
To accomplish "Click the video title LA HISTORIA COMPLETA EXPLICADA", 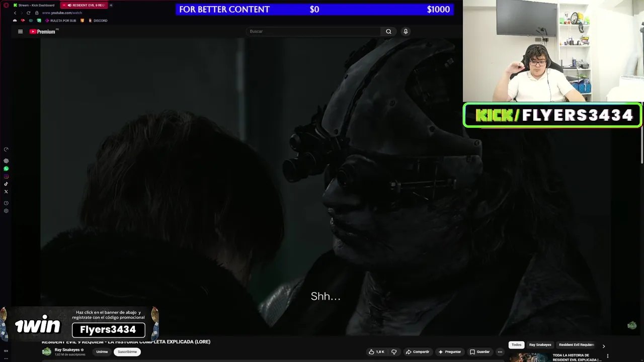I will pos(126,342).
